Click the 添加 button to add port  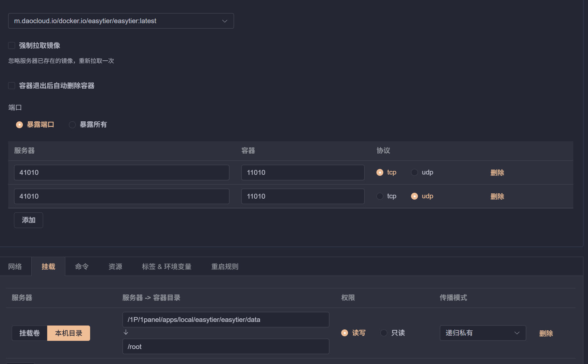[x=28, y=220]
